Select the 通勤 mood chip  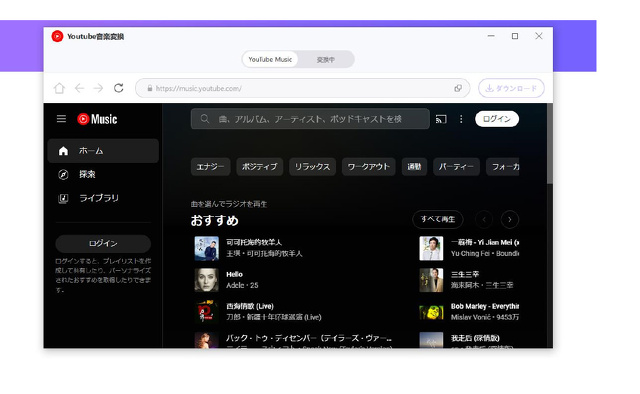tap(414, 167)
